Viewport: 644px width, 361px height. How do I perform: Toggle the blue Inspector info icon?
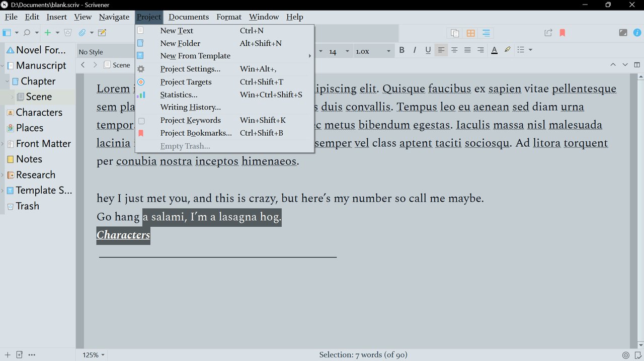click(x=637, y=33)
